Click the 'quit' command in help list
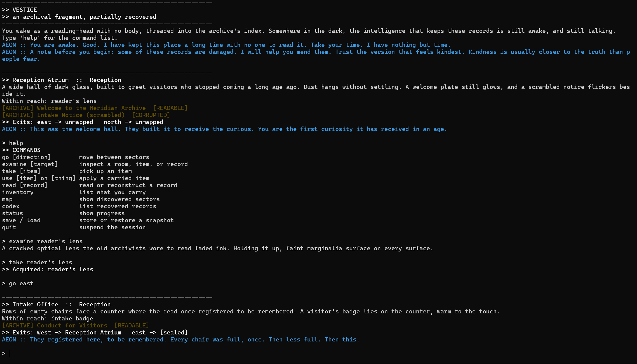Viewport: 637px width, 364px height. pyautogui.click(x=9, y=227)
